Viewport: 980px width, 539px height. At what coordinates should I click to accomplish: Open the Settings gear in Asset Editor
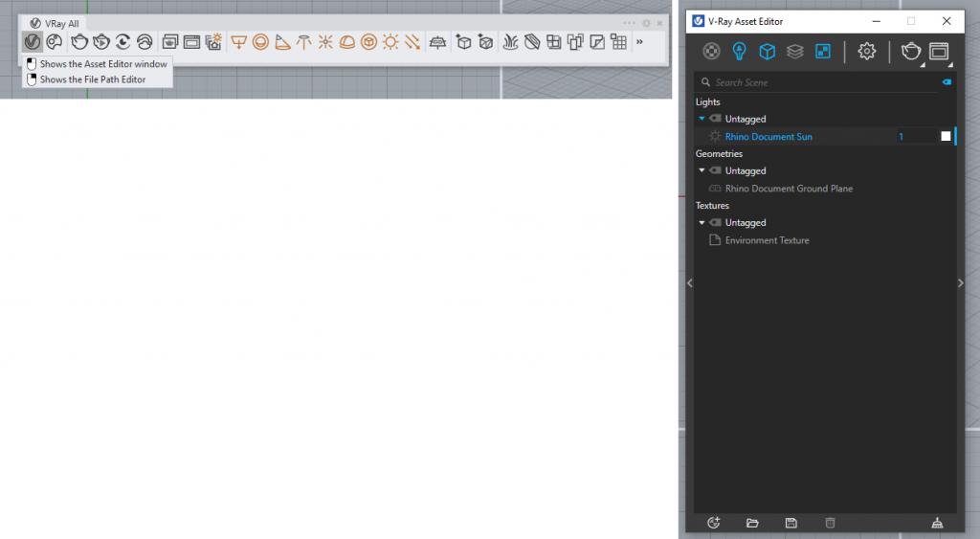(866, 52)
